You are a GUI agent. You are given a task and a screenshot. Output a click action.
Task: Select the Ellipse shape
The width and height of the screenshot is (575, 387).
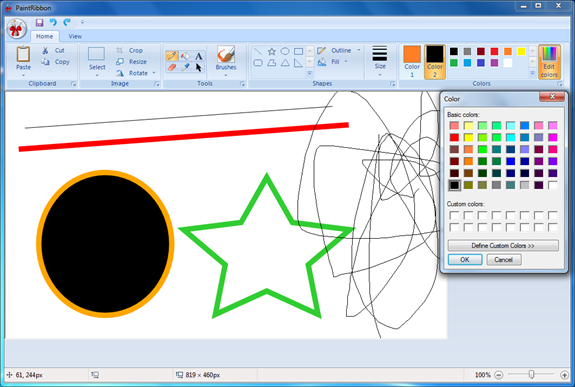click(285, 51)
